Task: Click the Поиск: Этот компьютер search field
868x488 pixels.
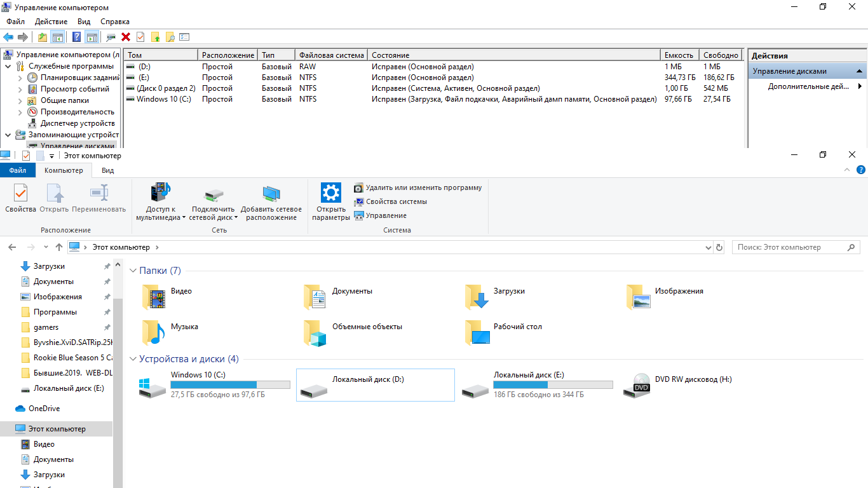Action: (x=796, y=247)
